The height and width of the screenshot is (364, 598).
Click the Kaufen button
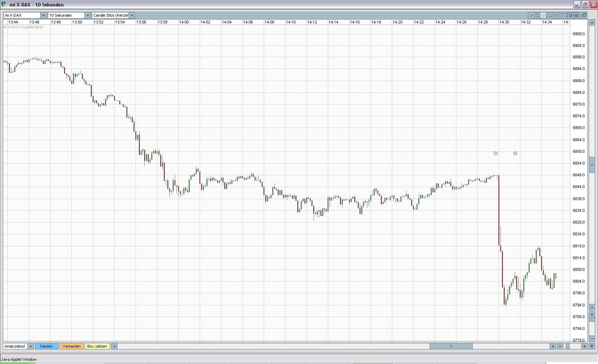pos(47,346)
